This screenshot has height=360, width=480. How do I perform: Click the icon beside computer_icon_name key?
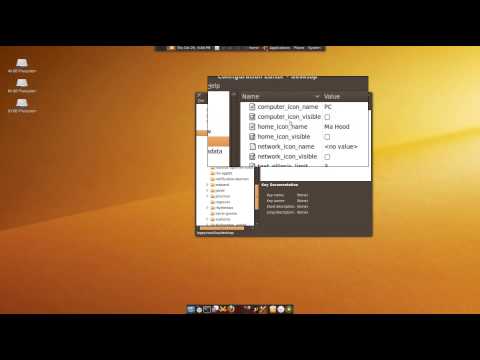pyautogui.click(x=252, y=107)
